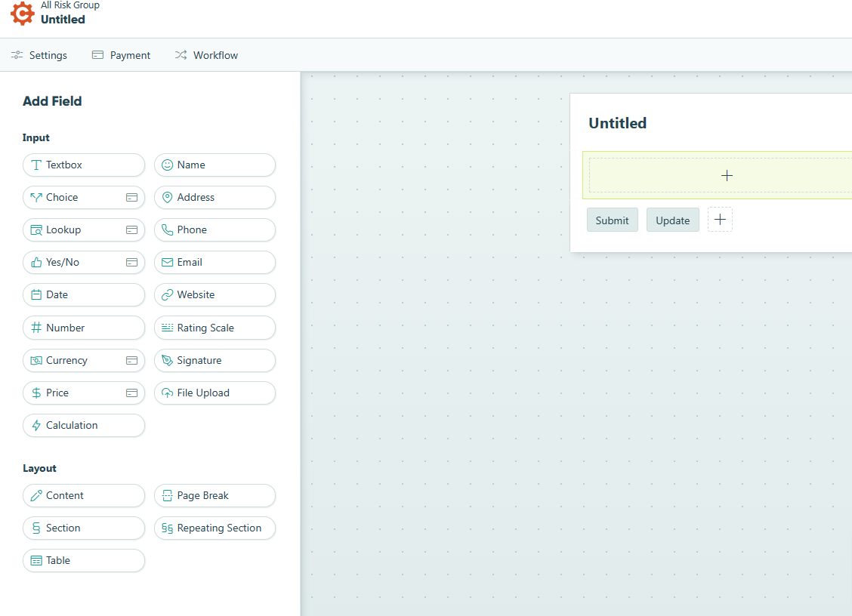The height and width of the screenshot is (616, 852).
Task: Click the All Risk Group organization name
Action: 70,5
